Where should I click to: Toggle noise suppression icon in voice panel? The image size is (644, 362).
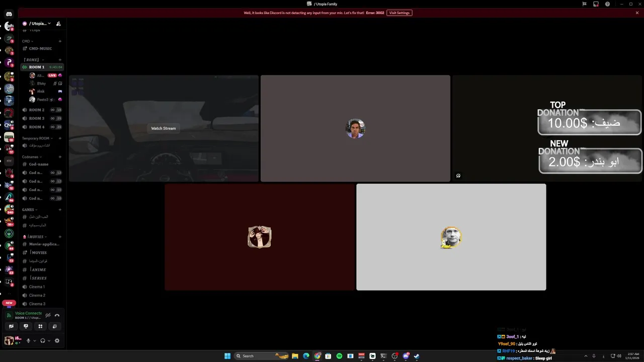pyautogui.click(x=48, y=315)
